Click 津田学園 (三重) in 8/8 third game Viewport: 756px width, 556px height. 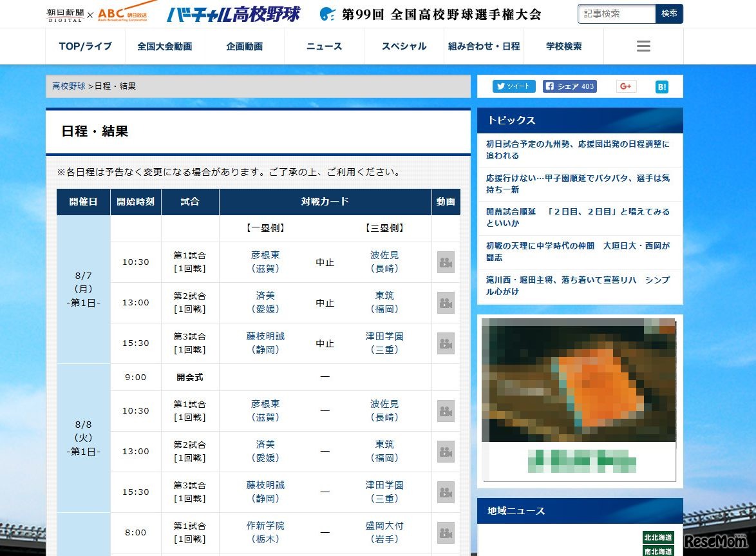(384, 492)
